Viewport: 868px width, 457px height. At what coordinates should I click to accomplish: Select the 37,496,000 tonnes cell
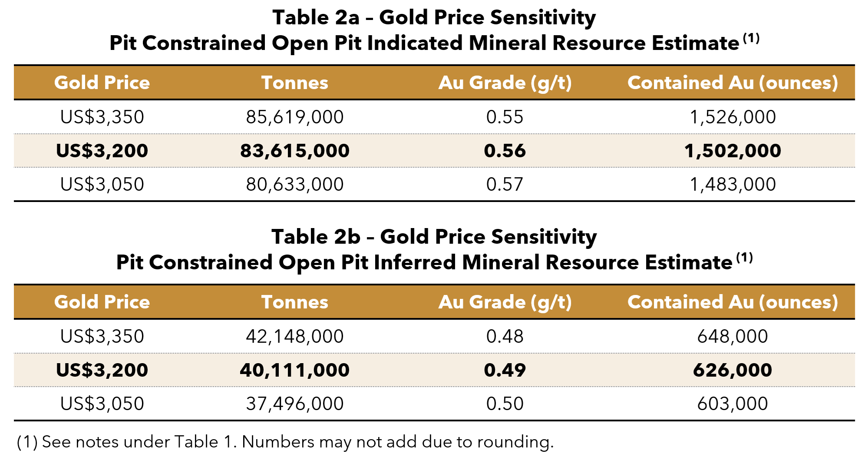295,404
